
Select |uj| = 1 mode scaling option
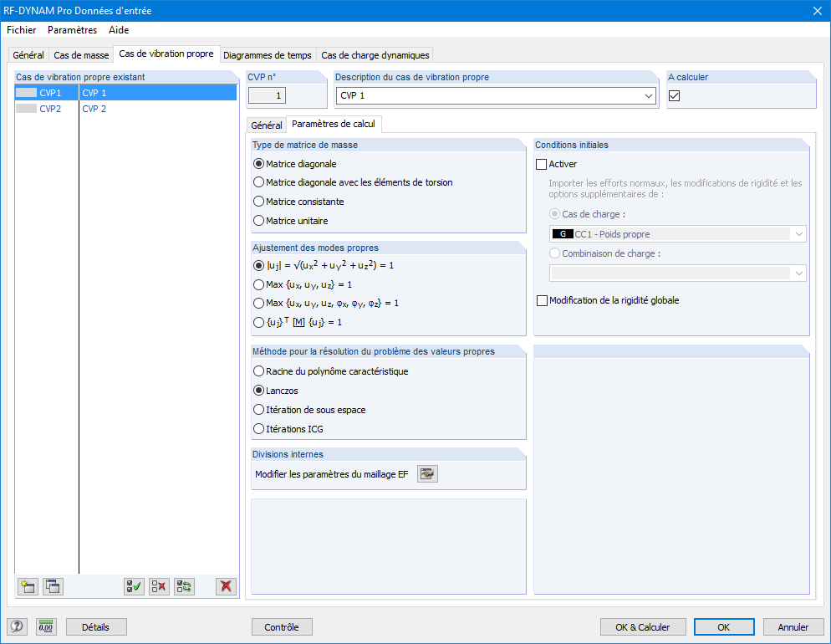(x=324, y=265)
